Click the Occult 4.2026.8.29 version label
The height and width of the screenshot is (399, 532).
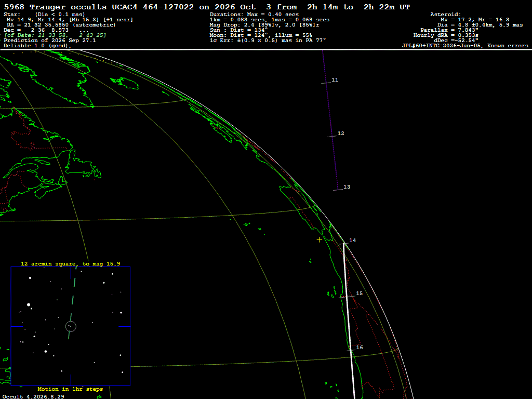(x=33, y=396)
